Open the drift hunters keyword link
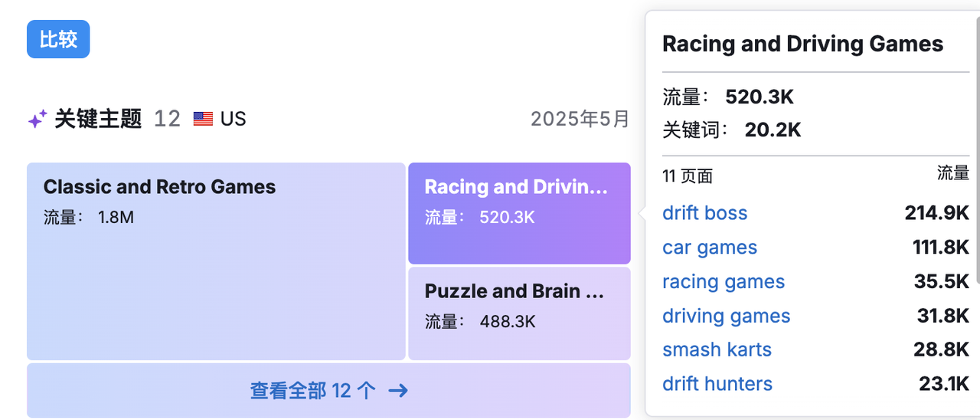This screenshot has width=980, height=420. pyautogui.click(x=717, y=384)
